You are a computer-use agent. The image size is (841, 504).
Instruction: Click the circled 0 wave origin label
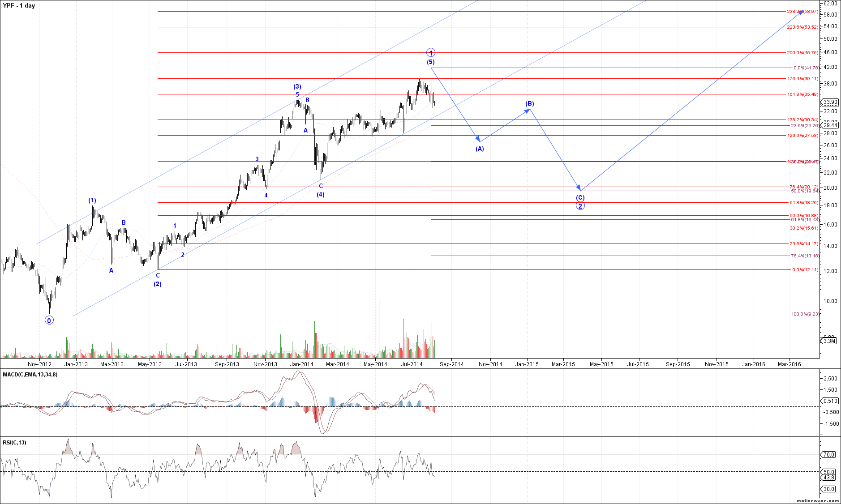[x=49, y=320]
